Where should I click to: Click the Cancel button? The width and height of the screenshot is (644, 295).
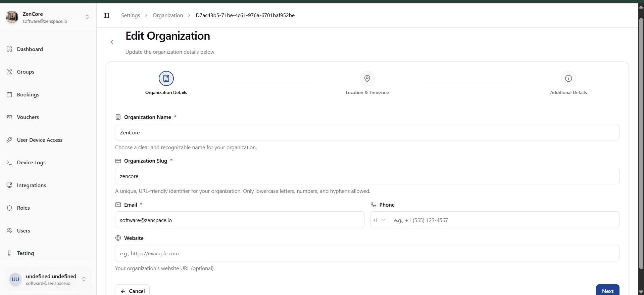[132, 291]
